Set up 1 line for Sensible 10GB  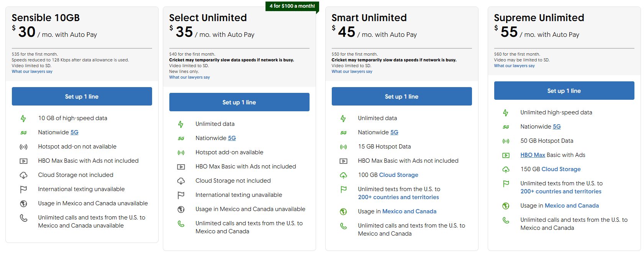point(82,96)
